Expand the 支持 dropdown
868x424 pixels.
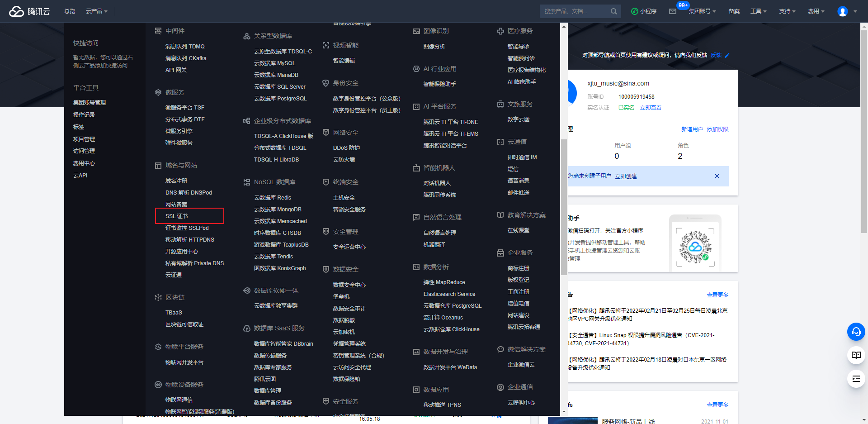[788, 11]
